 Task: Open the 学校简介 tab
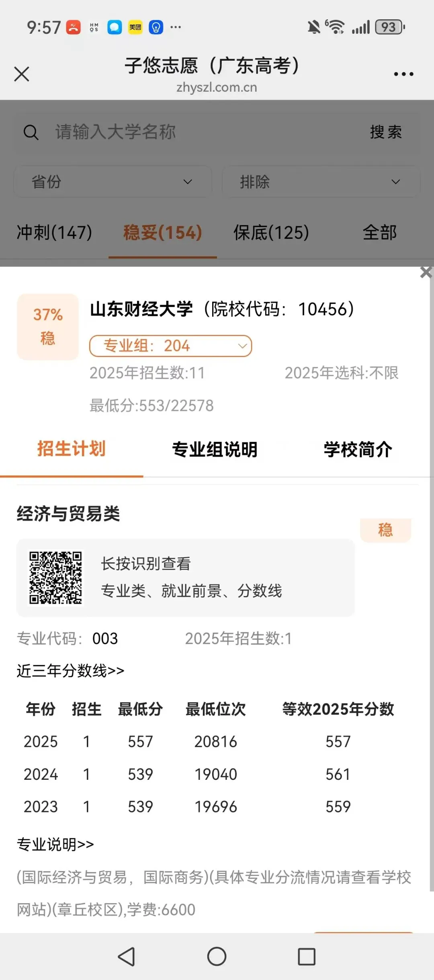pos(358,449)
